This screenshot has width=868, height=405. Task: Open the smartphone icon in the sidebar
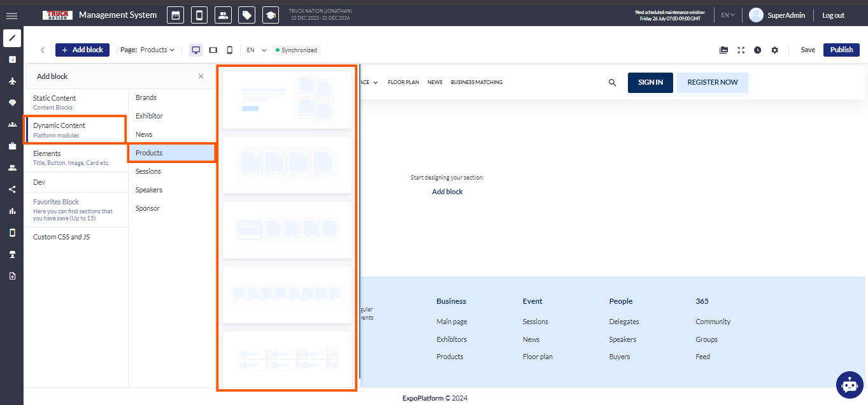(12, 232)
